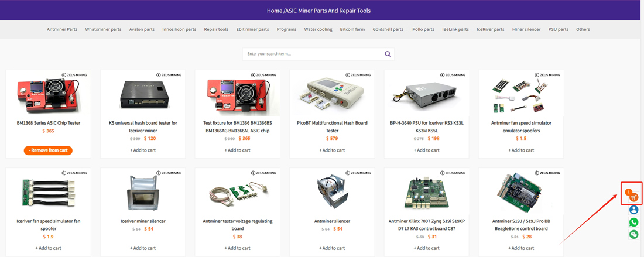Open WeChat contact icon
The height and width of the screenshot is (257, 644).
tap(633, 234)
